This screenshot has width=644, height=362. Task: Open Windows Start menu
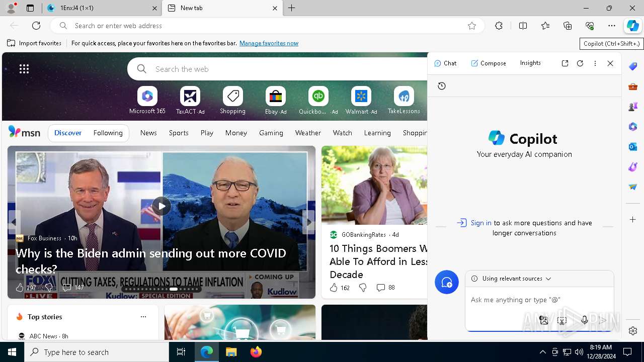pos(12,352)
